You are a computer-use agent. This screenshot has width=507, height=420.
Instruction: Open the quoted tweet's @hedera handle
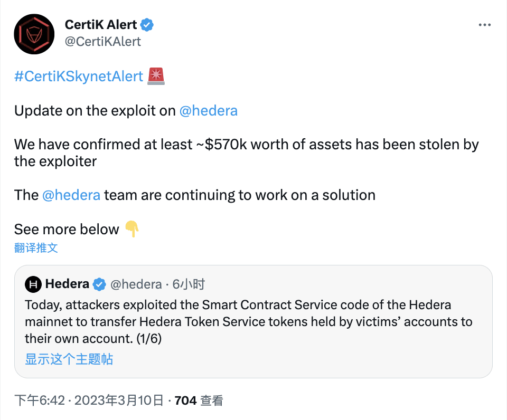click(x=136, y=284)
